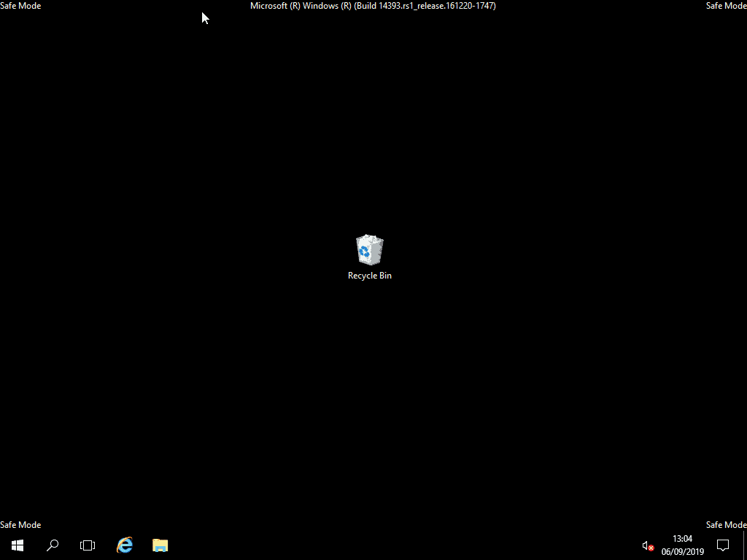Click the muted volume speaker icon
Screen dimensions: 747x560
coord(648,545)
